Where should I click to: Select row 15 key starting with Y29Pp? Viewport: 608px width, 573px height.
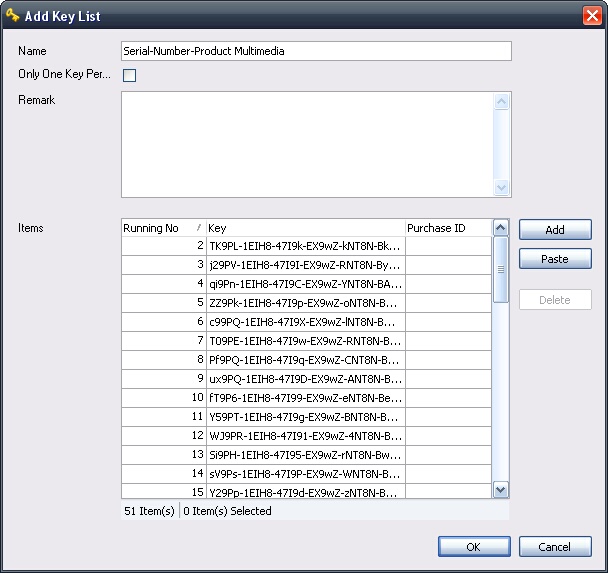point(304,493)
